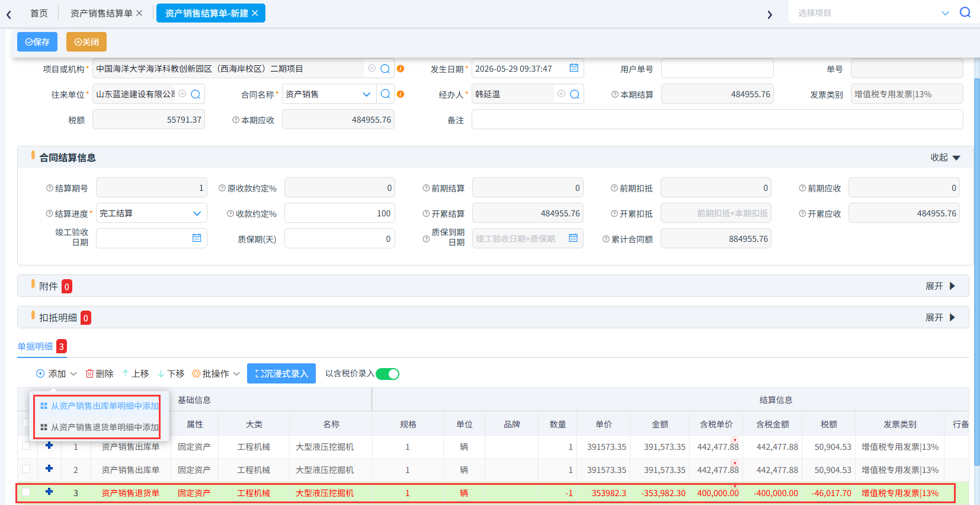Click the 沉浸式录入 button
Screen dimensions: 980x505
click(x=281, y=373)
